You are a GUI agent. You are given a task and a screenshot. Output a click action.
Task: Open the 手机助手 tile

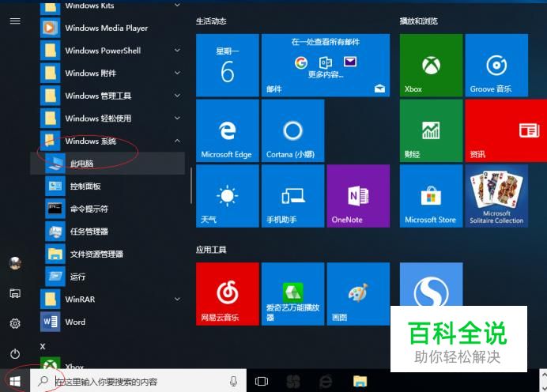tap(292, 196)
